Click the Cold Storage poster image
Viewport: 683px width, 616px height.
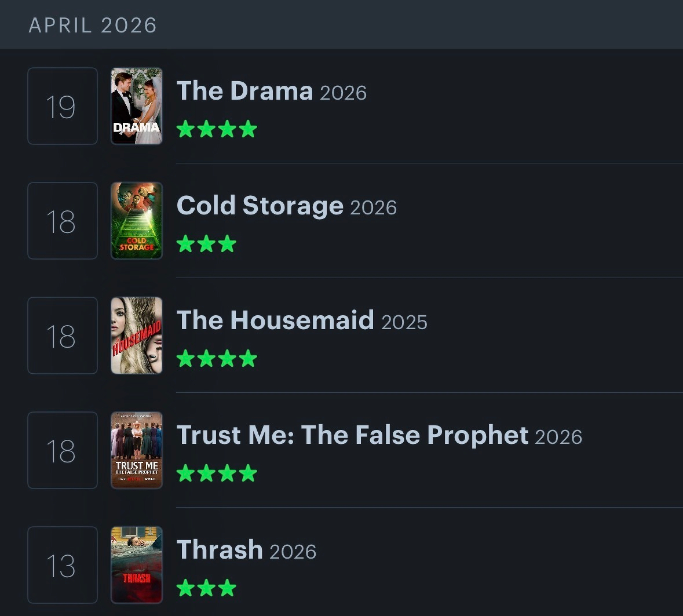point(137,221)
